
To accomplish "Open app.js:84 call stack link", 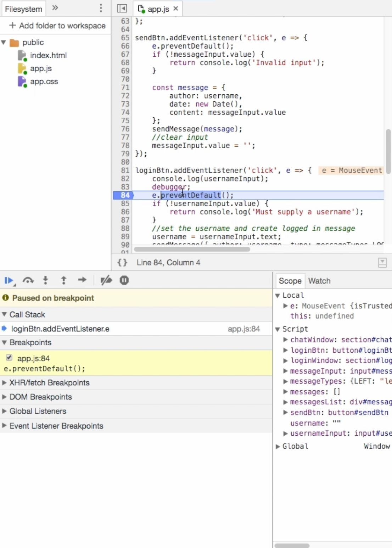I will [243, 329].
